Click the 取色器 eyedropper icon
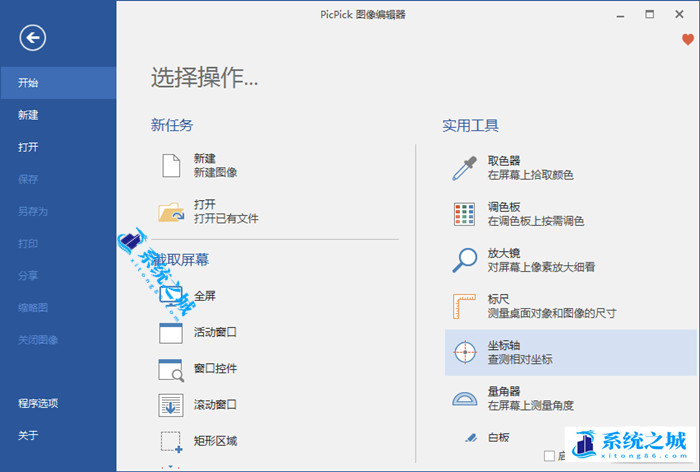700x472 pixels. pos(464,168)
